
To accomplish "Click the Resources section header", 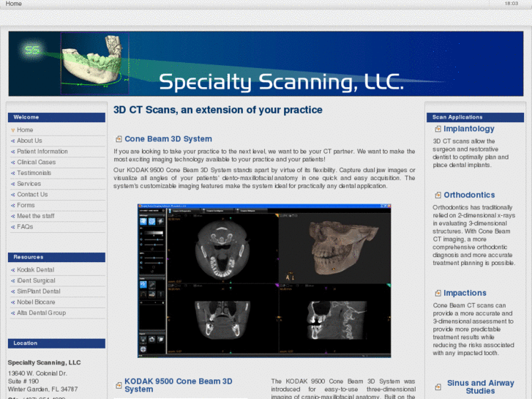I will click(56, 257).
